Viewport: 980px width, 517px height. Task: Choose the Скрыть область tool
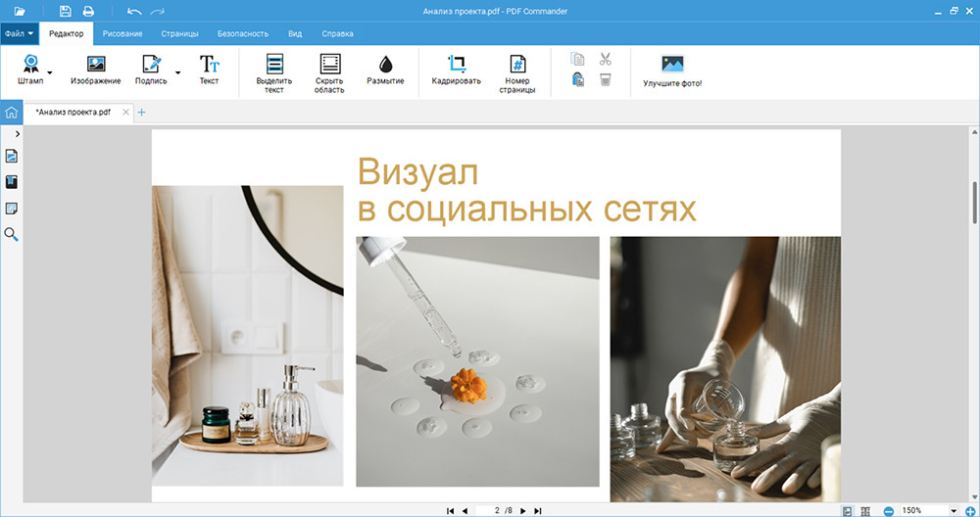pyautogui.click(x=329, y=73)
